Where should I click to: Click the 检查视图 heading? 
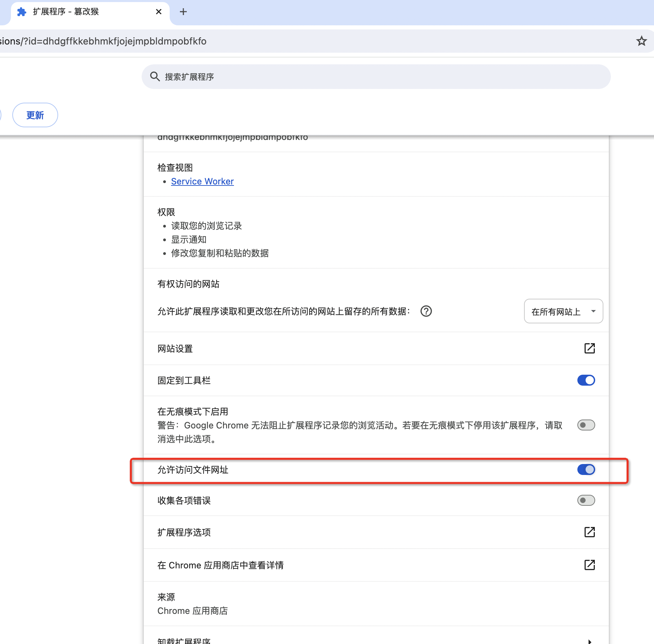click(x=175, y=168)
